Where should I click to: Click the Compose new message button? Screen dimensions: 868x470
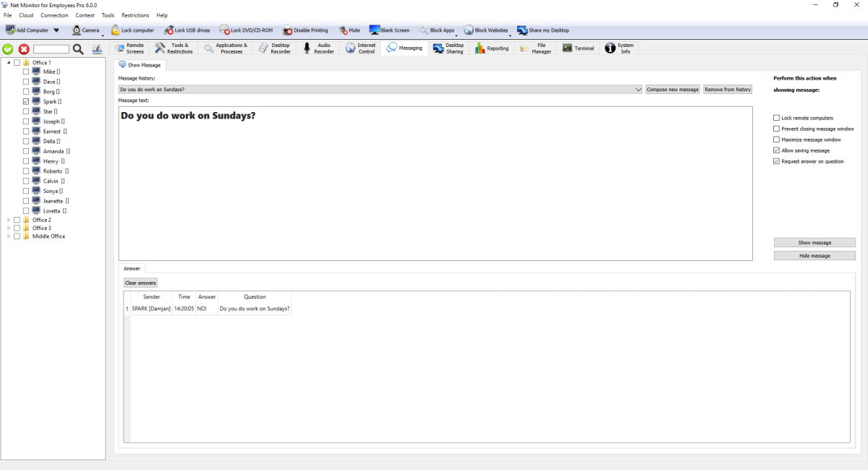click(673, 90)
